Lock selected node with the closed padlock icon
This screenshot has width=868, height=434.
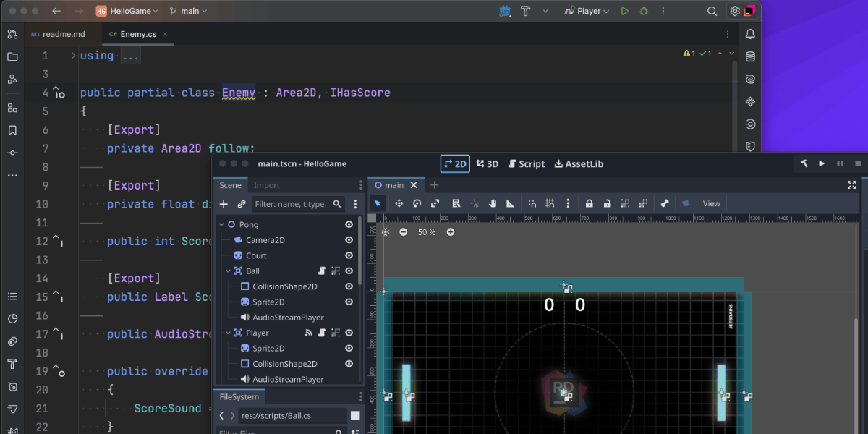coord(590,203)
